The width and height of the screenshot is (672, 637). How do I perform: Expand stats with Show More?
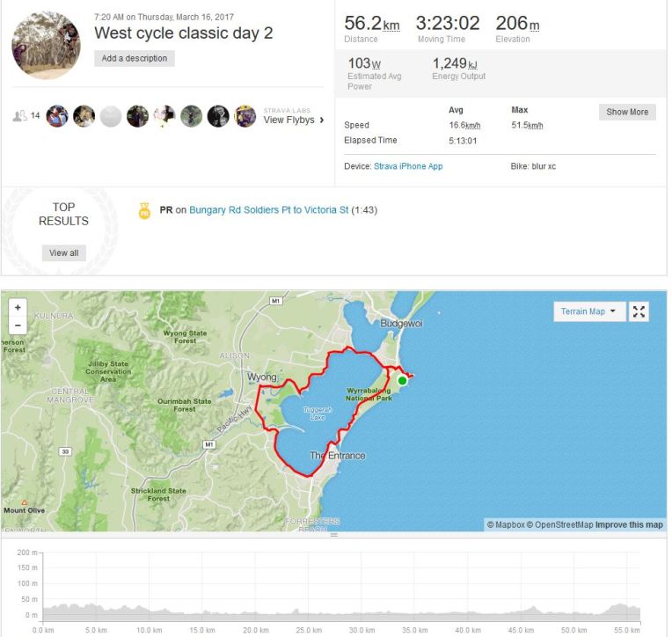point(627,112)
